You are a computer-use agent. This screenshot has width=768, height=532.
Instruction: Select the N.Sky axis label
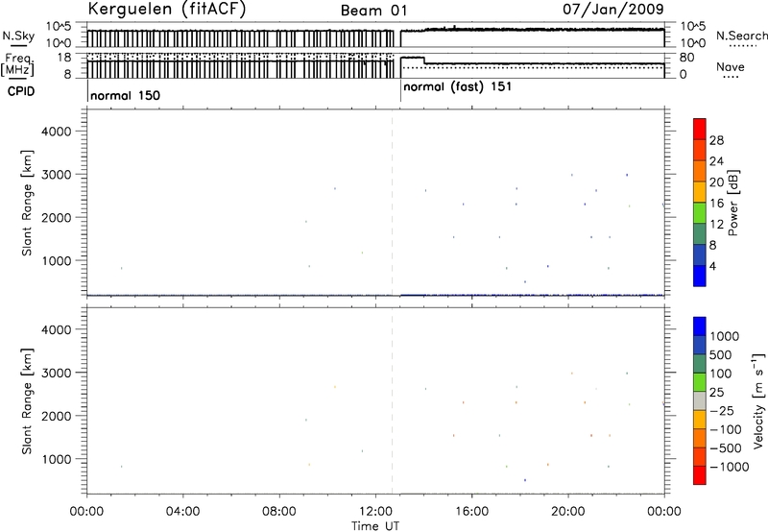[x=18, y=36]
